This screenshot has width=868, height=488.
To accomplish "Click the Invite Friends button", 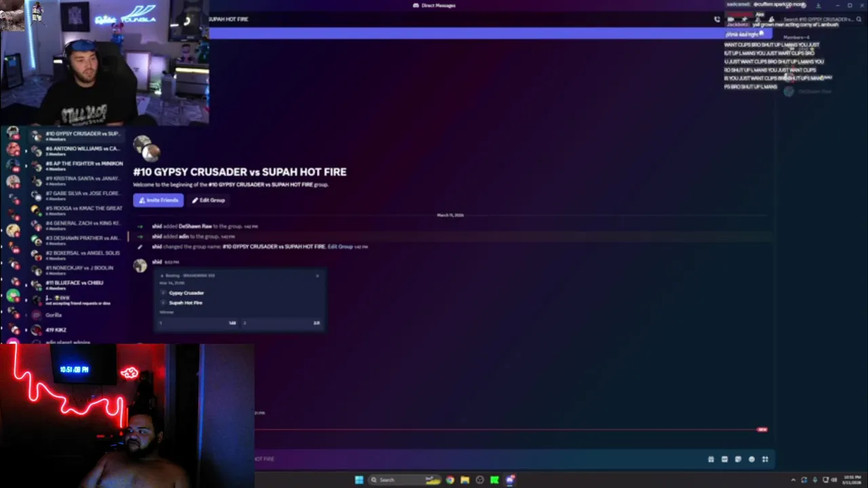I will (x=158, y=200).
